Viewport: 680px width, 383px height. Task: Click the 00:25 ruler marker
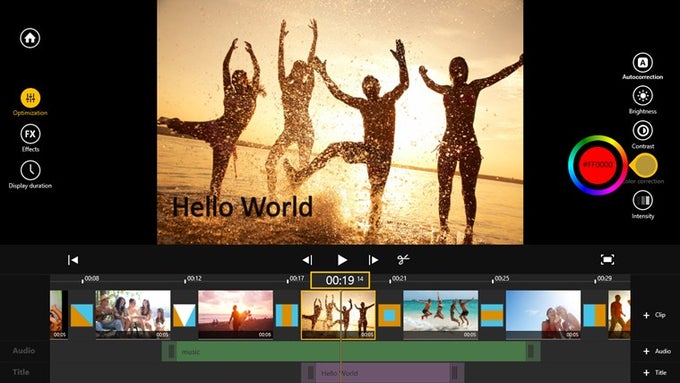point(501,278)
